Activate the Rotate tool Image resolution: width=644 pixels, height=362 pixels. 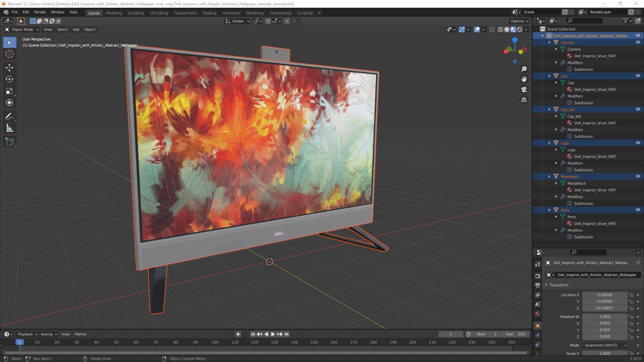[9, 79]
